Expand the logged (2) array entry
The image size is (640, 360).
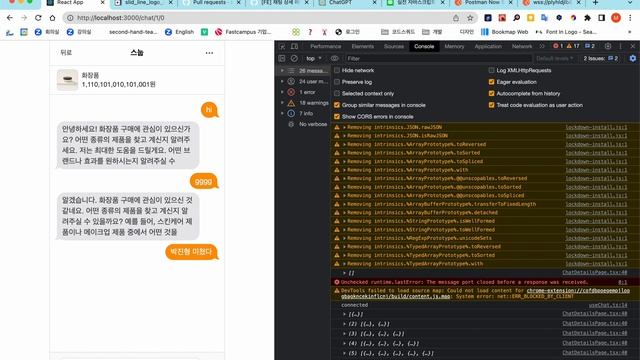point(344,324)
